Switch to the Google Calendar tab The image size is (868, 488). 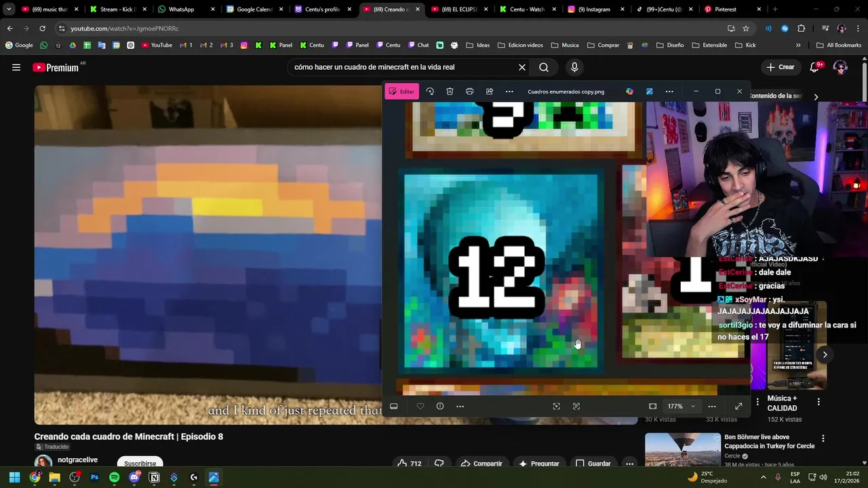click(x=254, y=9)
